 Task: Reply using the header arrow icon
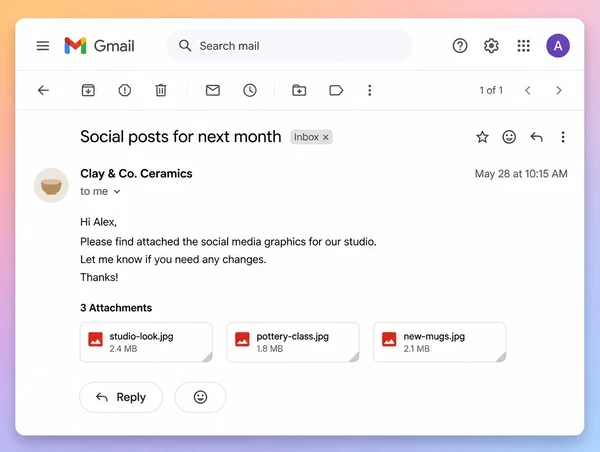tap(536, 137)
